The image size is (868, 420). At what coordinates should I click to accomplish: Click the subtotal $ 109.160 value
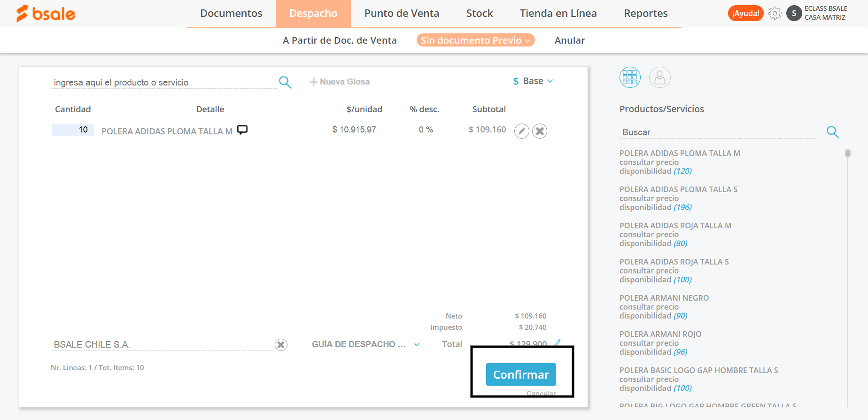point(488,130)
